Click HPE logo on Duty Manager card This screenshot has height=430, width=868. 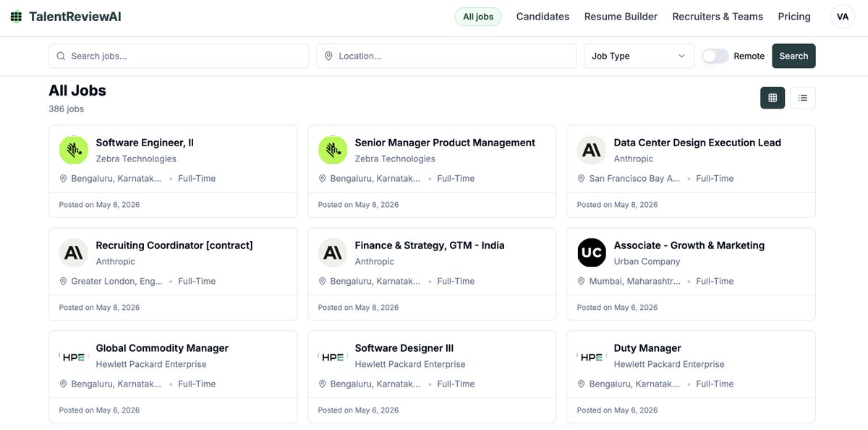592,355
